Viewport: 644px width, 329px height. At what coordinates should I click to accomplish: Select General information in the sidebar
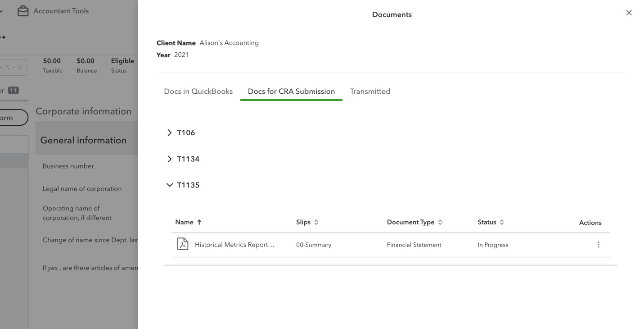pyautogui.click(x=83, y=140)
